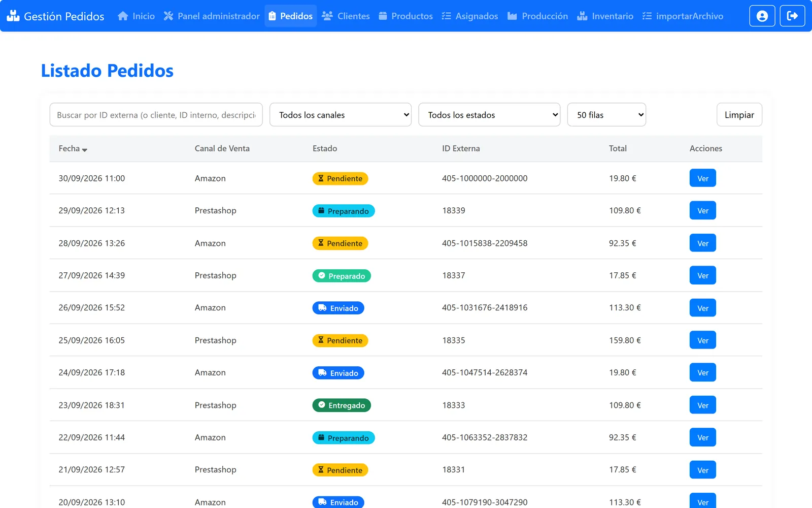
Task: Go to the Inicio menu item
Action: (x=136, y=16)
